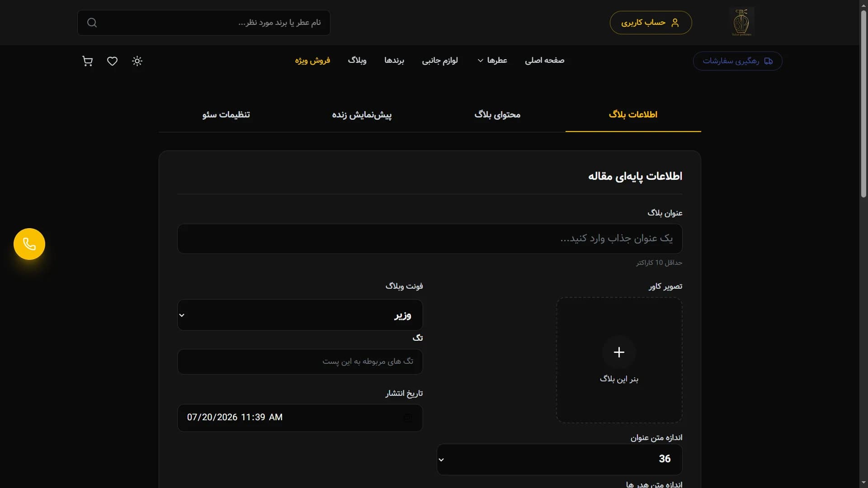The image size is (868, 488).
Task: Click the search magnifier icon
Action: tap(92, 23)
